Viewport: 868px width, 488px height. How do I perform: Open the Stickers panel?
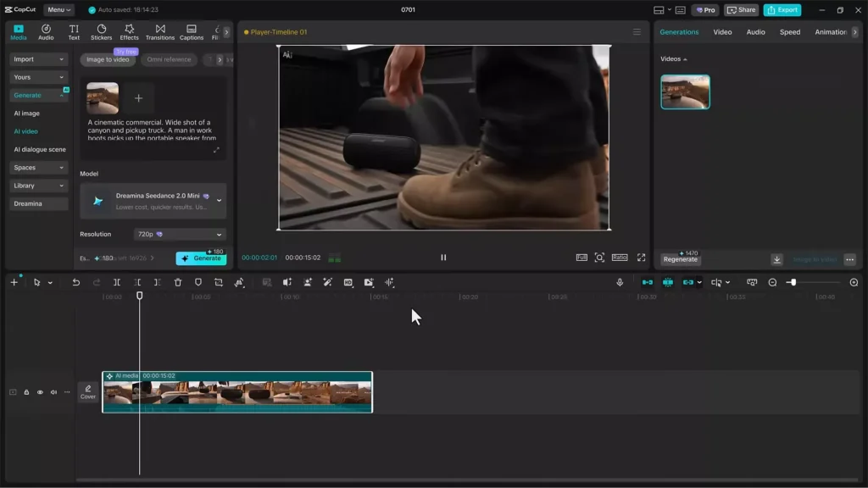click(102, 32)
